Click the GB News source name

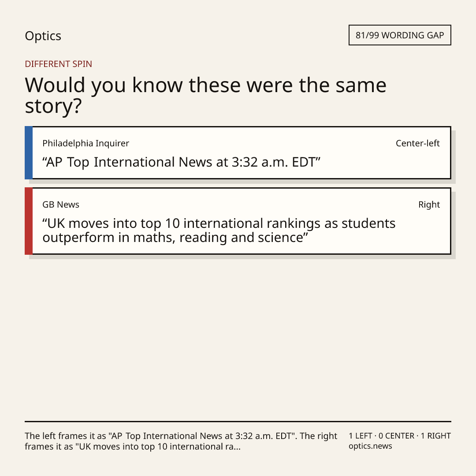pyautogui.click(x=61, y=205)
